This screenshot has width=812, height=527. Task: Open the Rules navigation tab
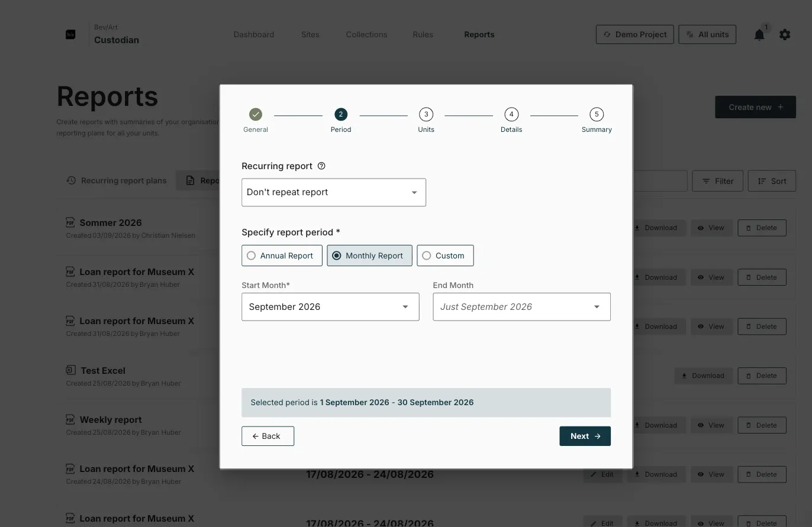[x=423, y=34]
